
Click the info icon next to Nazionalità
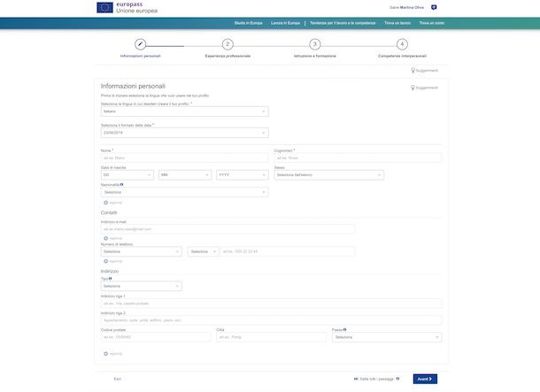(x=121, y=184)
